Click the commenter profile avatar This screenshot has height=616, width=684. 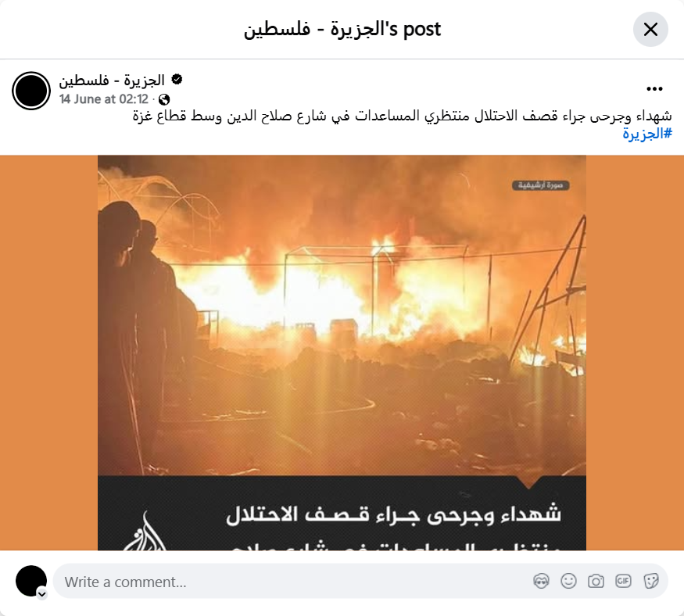(x=31, y=581)
